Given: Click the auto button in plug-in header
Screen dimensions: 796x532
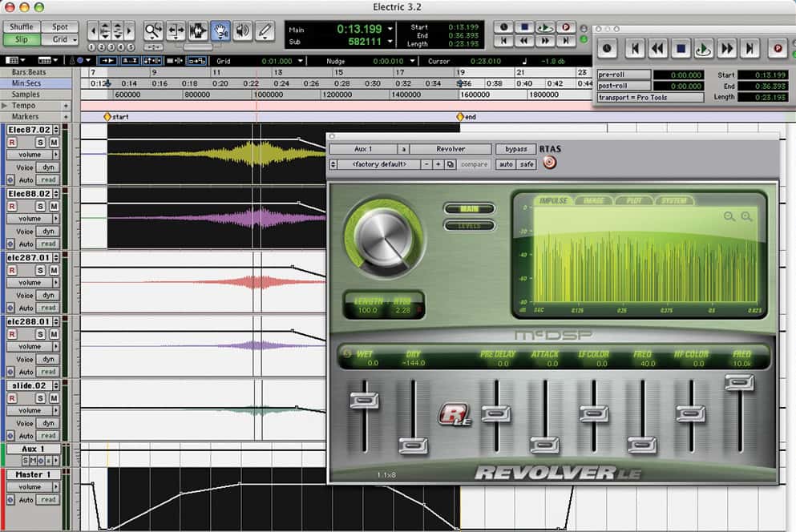Looking at the screenshot, I should (506, 164).
